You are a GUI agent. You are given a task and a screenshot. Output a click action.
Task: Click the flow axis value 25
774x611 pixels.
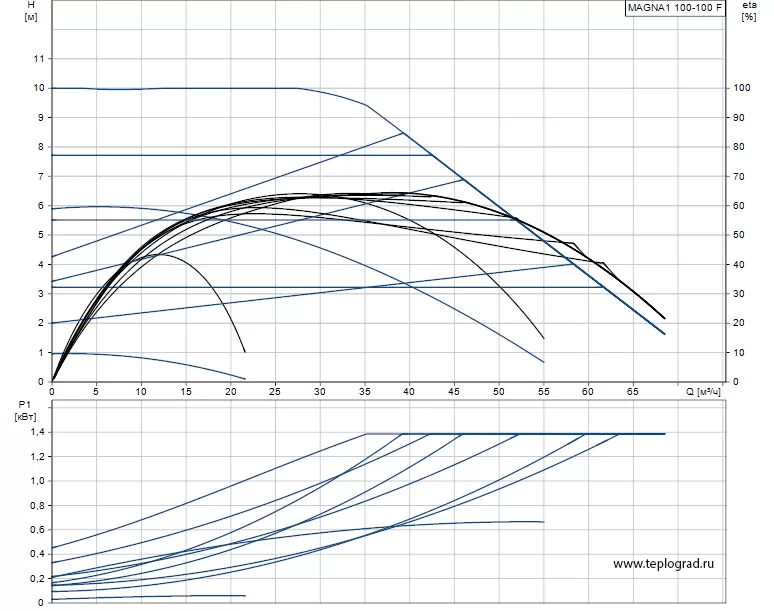coord(275,392)
